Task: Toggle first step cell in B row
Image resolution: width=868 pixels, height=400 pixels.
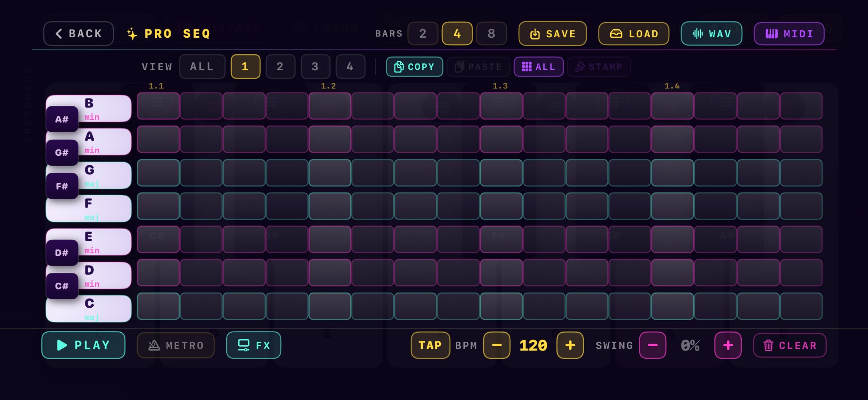Action: (x=158, y=106)
